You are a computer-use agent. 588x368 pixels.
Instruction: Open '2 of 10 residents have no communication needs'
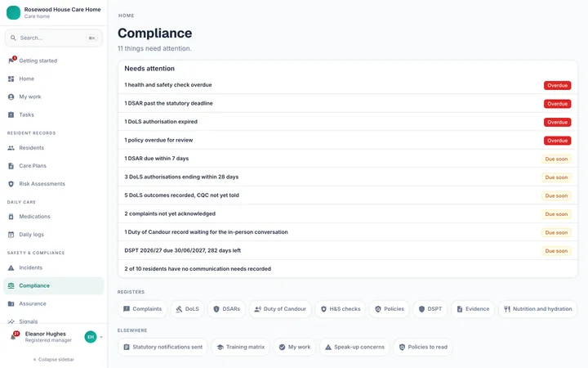click(x=348, y=269)
